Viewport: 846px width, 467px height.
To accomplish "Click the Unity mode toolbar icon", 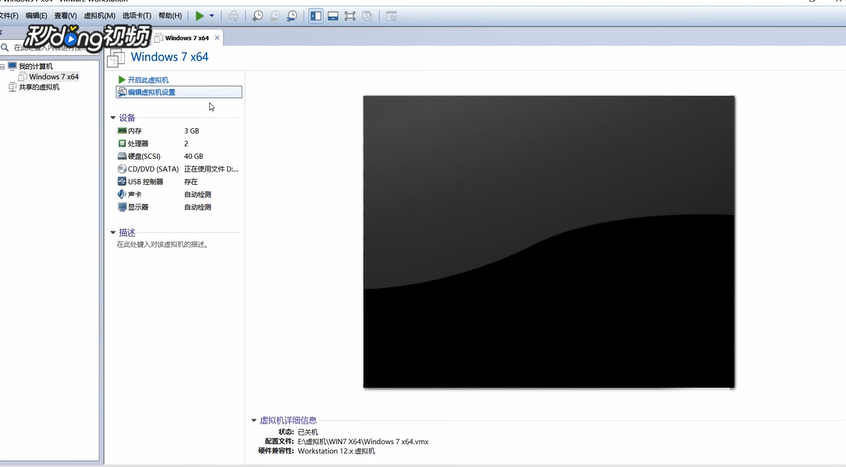I will [x=367, y=16].
